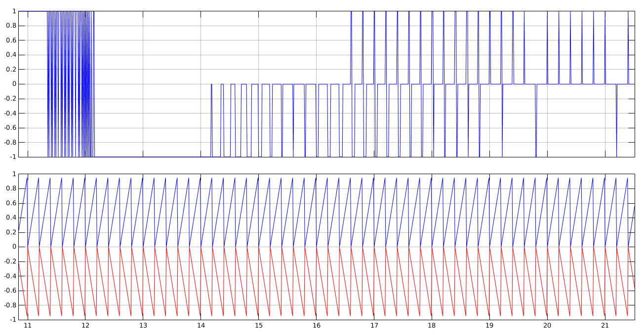This screenshot has width=644, height=335.
Task: Pick lower subplot y-axis label 0.8
Action: (11, 188)
